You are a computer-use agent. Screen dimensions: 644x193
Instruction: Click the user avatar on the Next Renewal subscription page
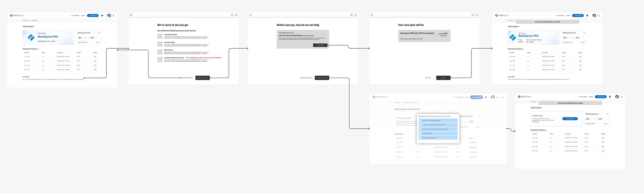[x=109, y=15]
